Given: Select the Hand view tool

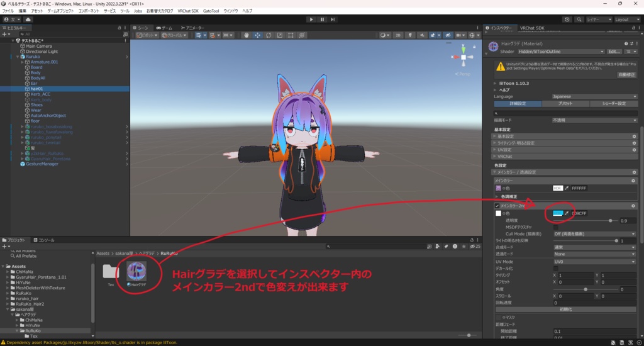Looking at the screenshot, I should [x=247, y=35].
